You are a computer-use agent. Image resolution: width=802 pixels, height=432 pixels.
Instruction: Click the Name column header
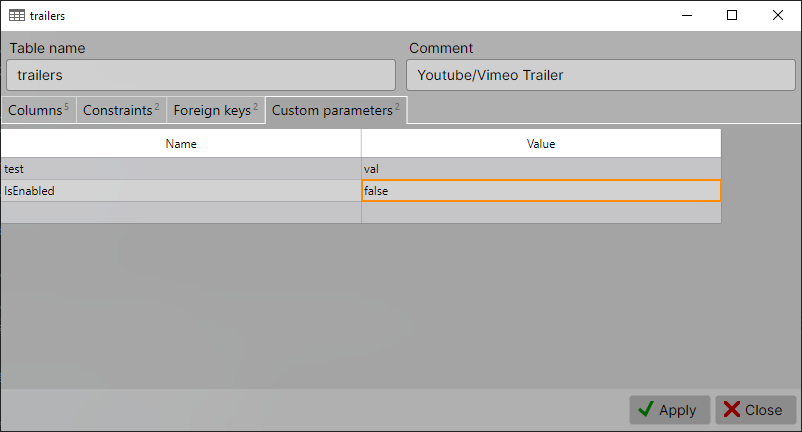pyautogui.click(x=181, y=144)
